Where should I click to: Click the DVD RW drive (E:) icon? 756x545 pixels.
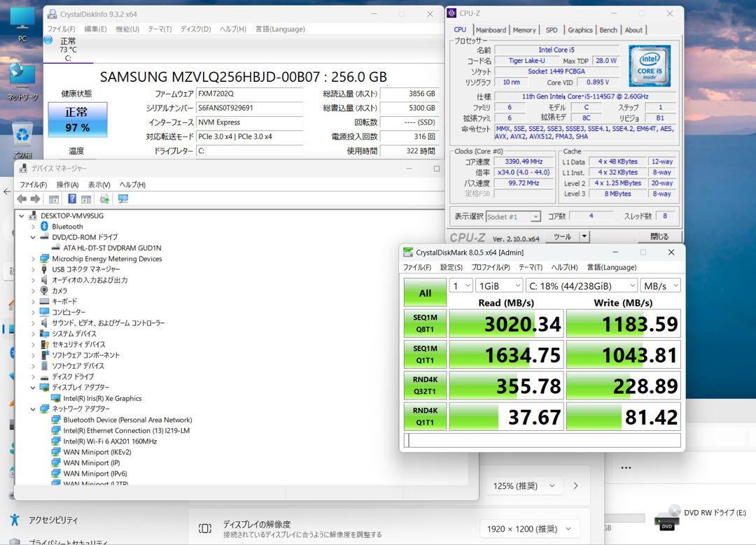coord(667,518)
